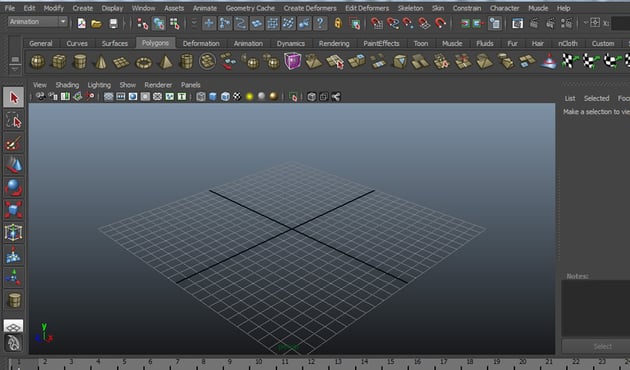Open a scene with the folder icon
630x370 pixels.
coord(96,24)
